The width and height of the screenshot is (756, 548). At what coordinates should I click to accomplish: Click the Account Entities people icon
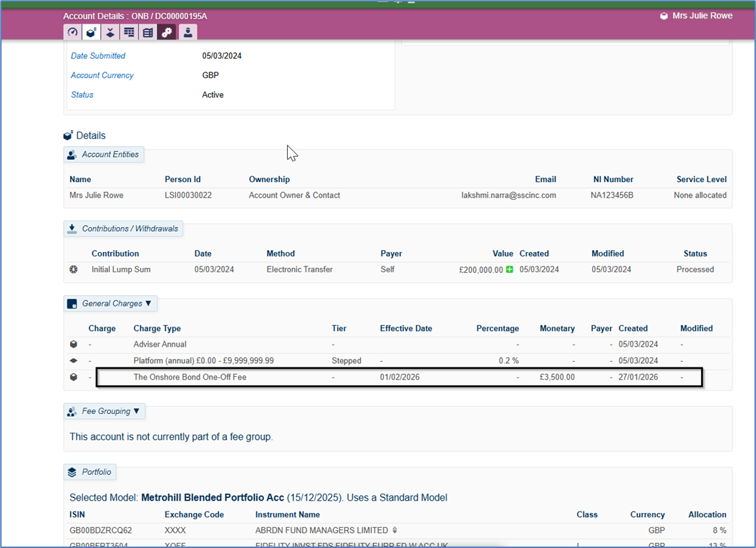[x=72, y=155]
